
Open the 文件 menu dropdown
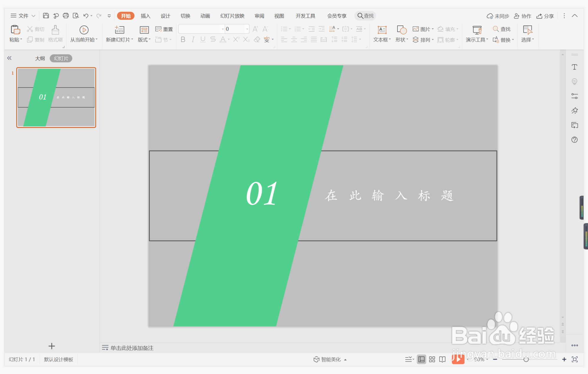tap(23, 16)
